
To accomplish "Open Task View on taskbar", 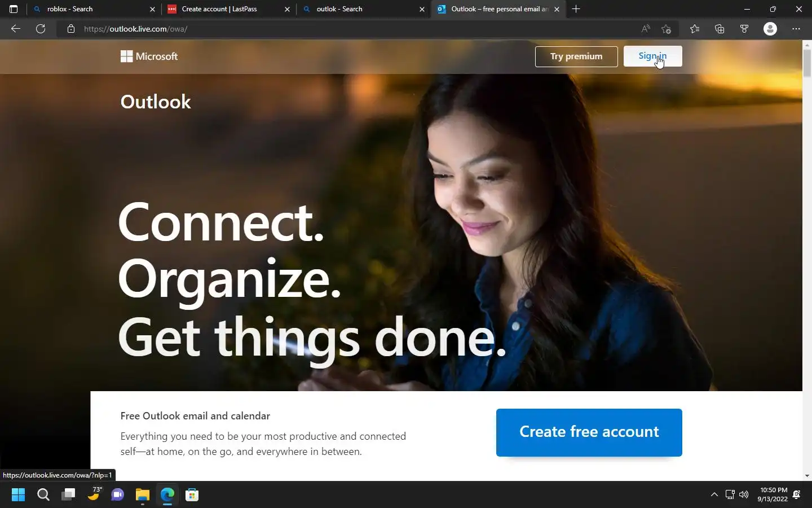I will 68,495.
